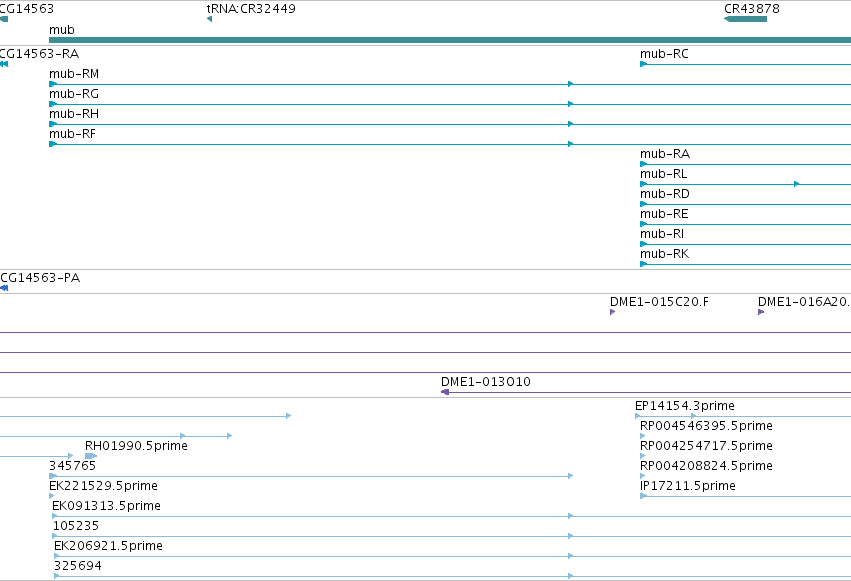Select the DME1-015C20.F feature marker

(x=613, y=312)
